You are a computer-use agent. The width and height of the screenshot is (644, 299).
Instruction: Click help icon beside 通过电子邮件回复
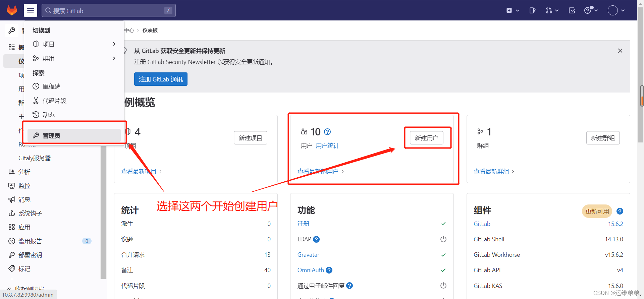(x=350, y=286)
